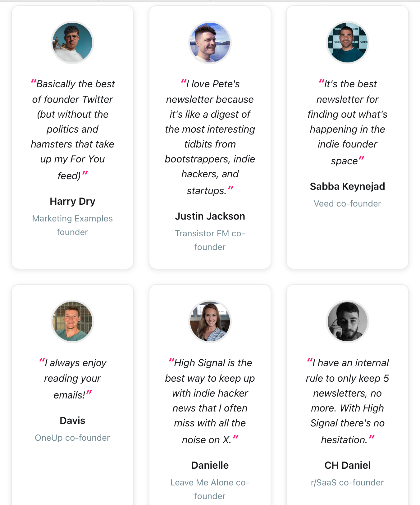Open the Leave Me Alone co-founder subtitle
Image resolution: width=420 pixels, height=505 pixels.
click(x=210, y=489)
